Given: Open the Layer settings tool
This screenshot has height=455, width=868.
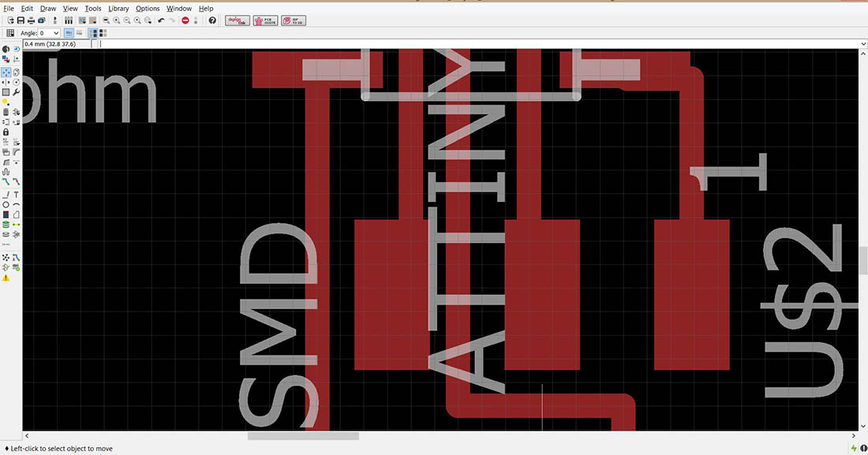Looking at the screenshot, I should (6, 58).
